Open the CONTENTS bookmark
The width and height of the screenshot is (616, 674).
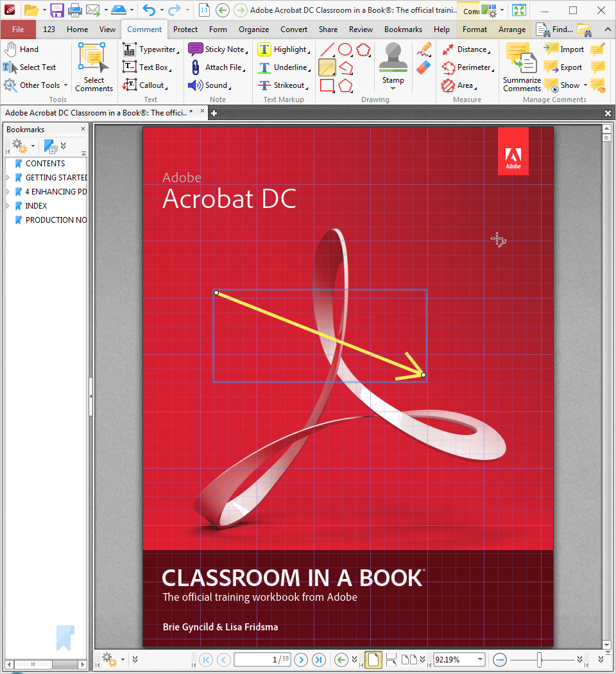[45, 164]
